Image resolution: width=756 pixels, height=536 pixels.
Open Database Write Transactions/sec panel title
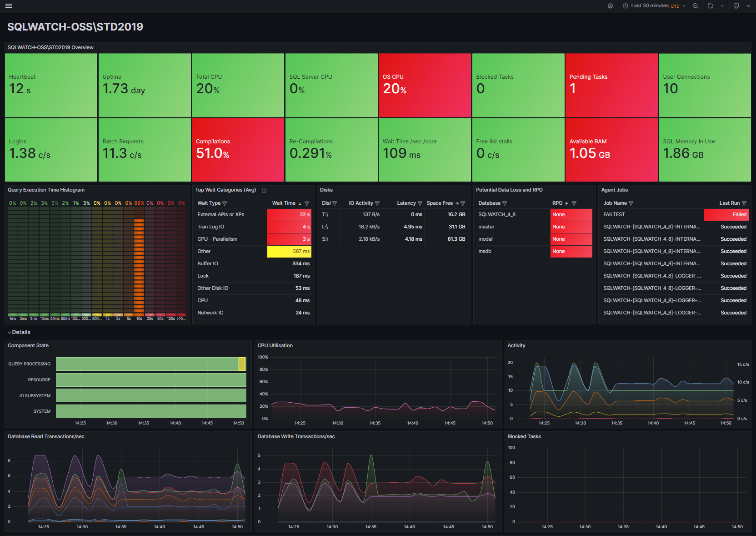[x=296, y=437]
